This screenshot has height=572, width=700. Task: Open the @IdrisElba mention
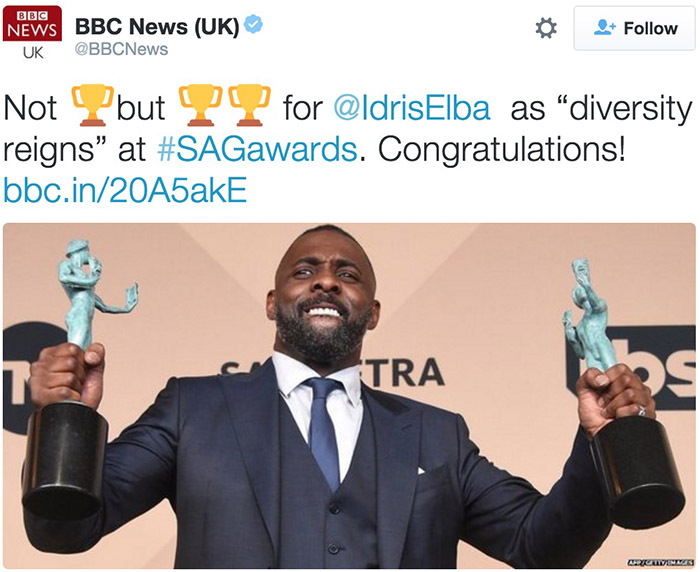[412, 109]
